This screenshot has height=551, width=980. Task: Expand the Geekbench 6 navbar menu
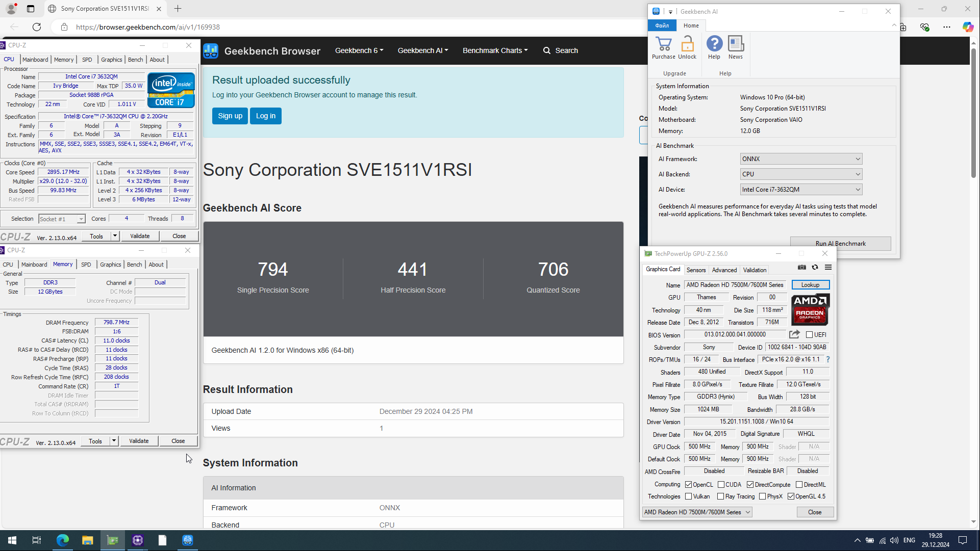359,50
